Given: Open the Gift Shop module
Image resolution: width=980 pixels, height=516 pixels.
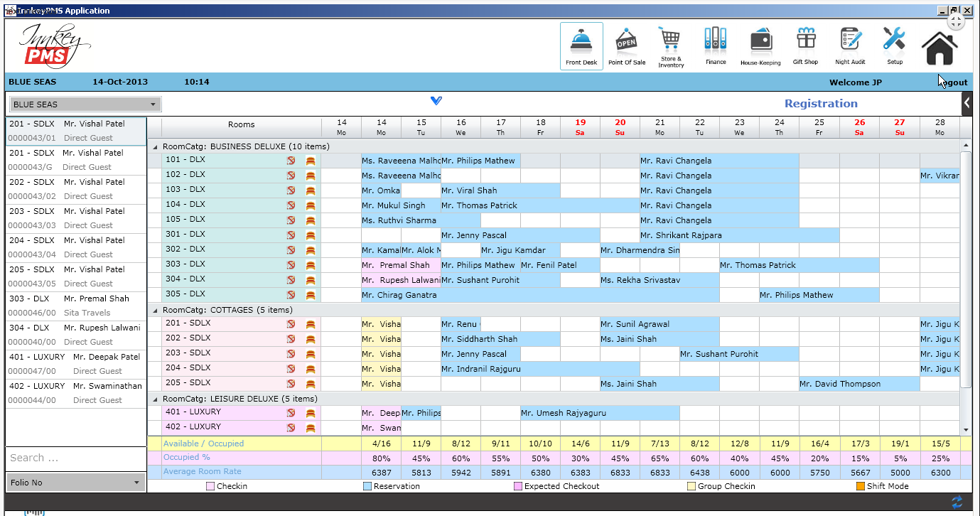Looking at the screenshot, I should click(805, 44).
